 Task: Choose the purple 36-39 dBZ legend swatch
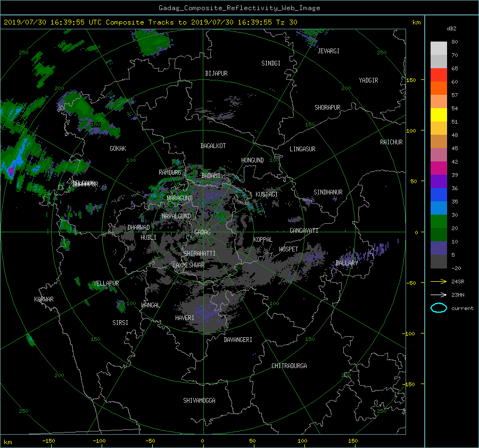point(439,181)
